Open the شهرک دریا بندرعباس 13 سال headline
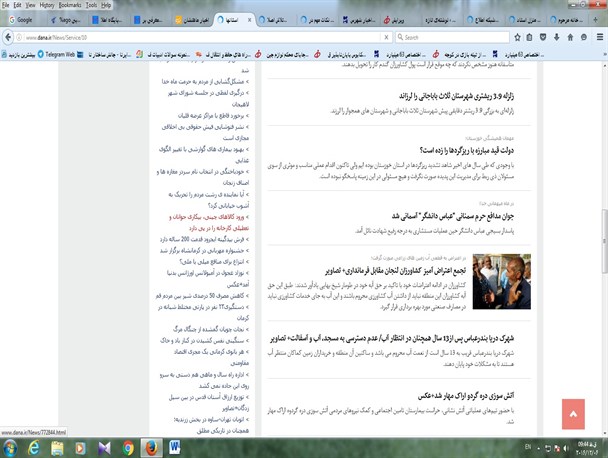This screenshot has height=458, width=608. pos(392,339)
